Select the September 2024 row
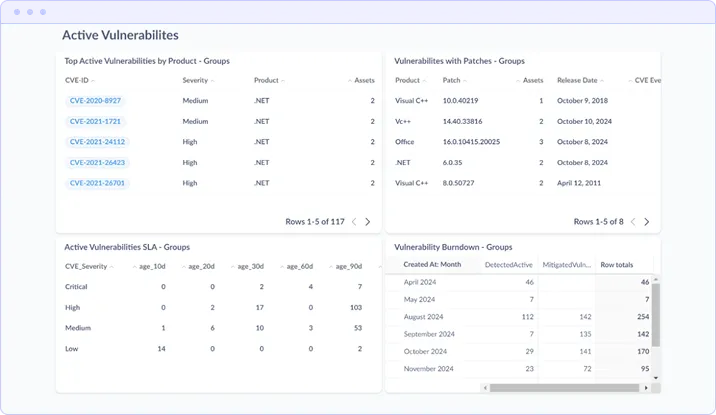716x415 pixels. click(x=519, y=335)
